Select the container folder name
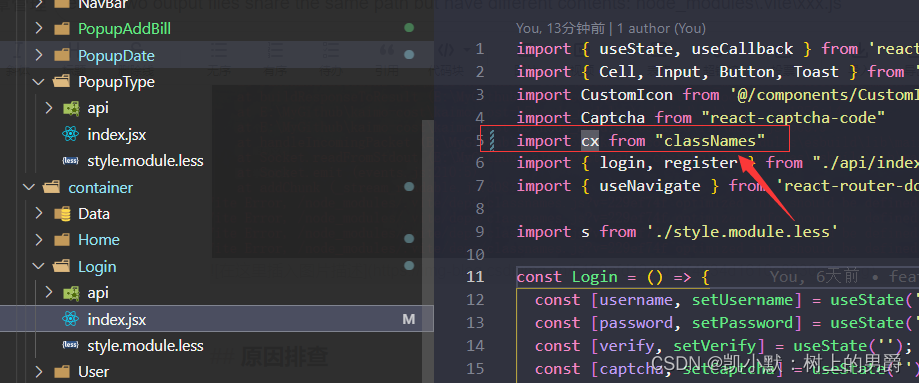Viewport: 919px width, 383px height. coord(101,188)
